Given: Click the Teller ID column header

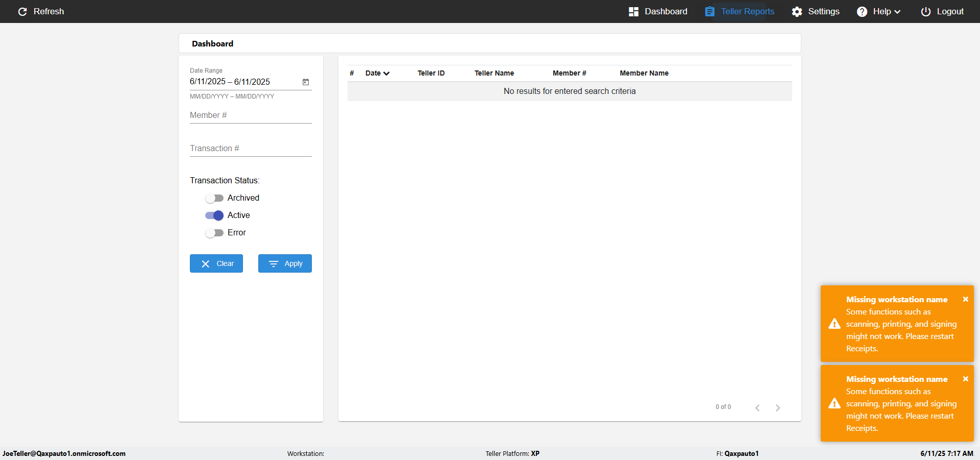Looking at the screenshot, I should click(431, 74).
